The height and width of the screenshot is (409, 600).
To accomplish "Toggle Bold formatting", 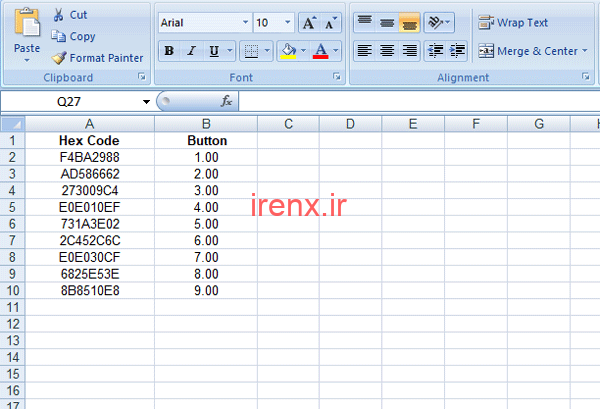I will coord(169,50).
